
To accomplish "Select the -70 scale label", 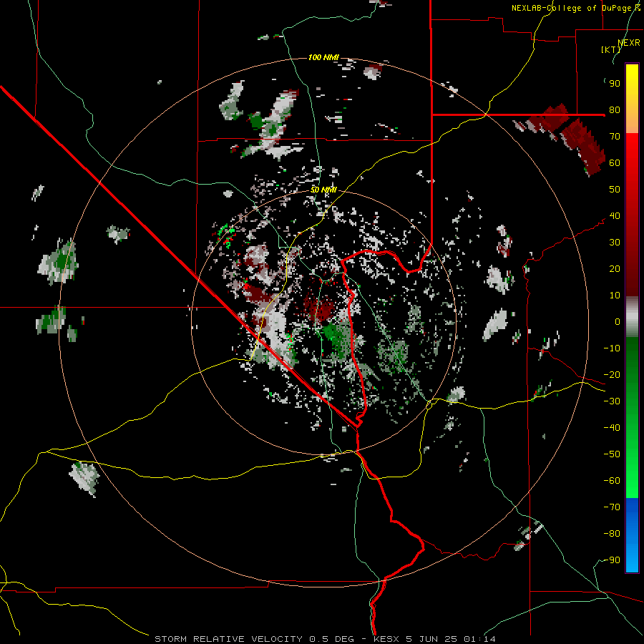I will [x=612, y=507].
